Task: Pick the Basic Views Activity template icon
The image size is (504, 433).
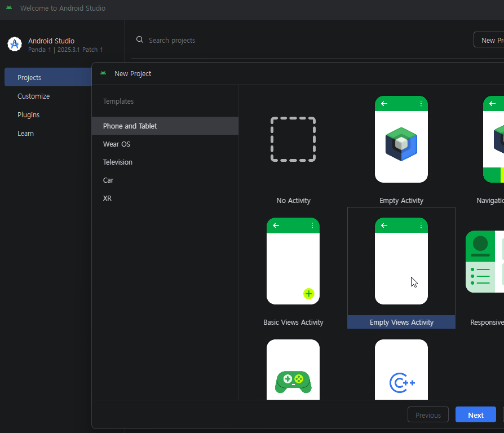Action: tap(293, 261)
